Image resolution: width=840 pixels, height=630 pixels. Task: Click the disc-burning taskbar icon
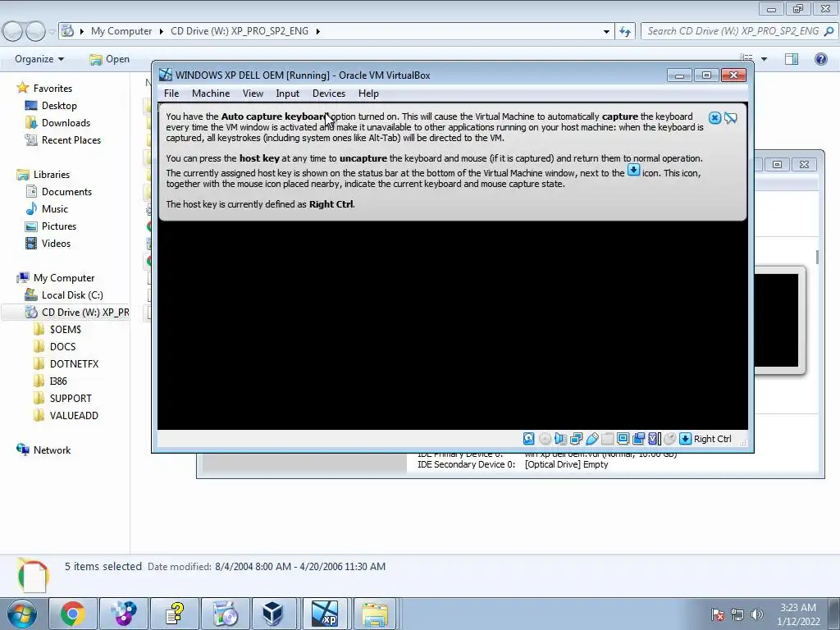(x=225, y=614)
